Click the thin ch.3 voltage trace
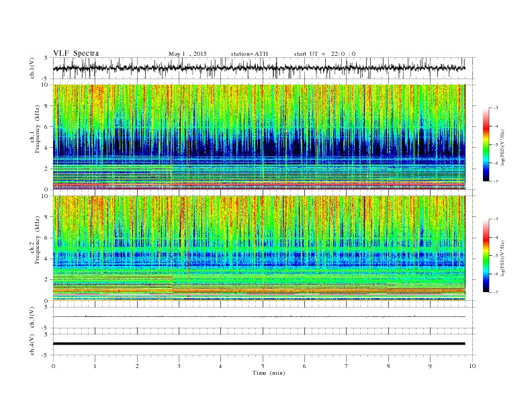532x411 pixels. (259, 317)
